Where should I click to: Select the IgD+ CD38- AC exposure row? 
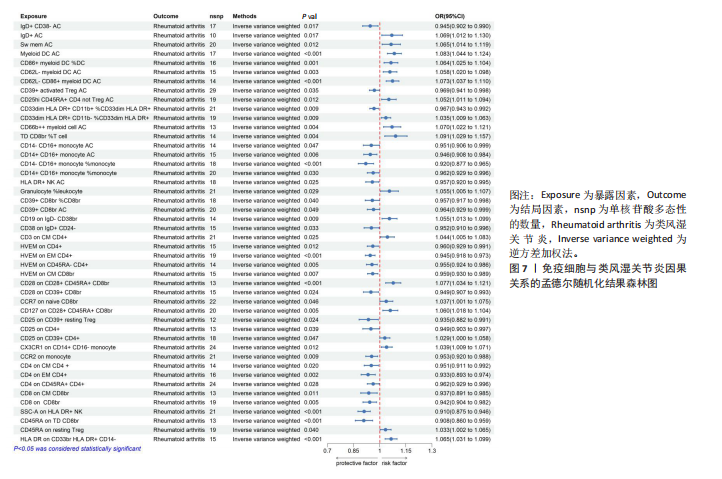(46, 26)
